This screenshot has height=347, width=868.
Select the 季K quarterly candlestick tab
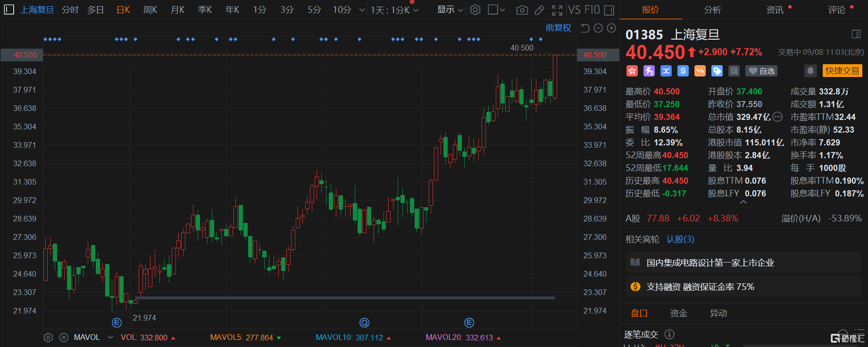(x=205, y=10)
